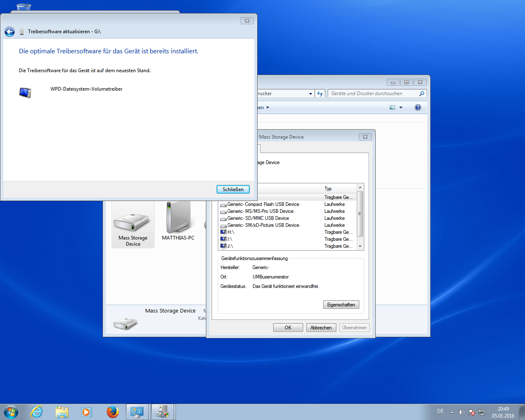Screen dimensions: 525x420
Task: Launch Firefox from taskbar
Action: point(112,412)
